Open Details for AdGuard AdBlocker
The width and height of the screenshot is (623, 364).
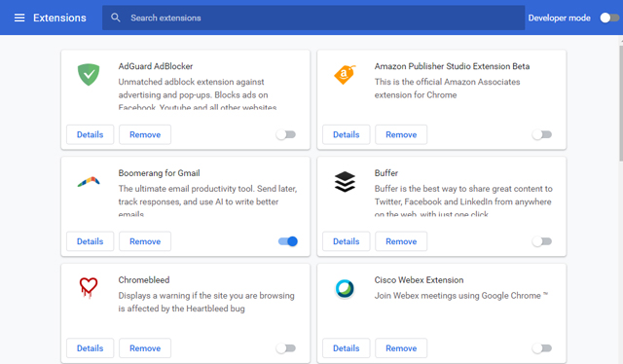click(90, 134)
